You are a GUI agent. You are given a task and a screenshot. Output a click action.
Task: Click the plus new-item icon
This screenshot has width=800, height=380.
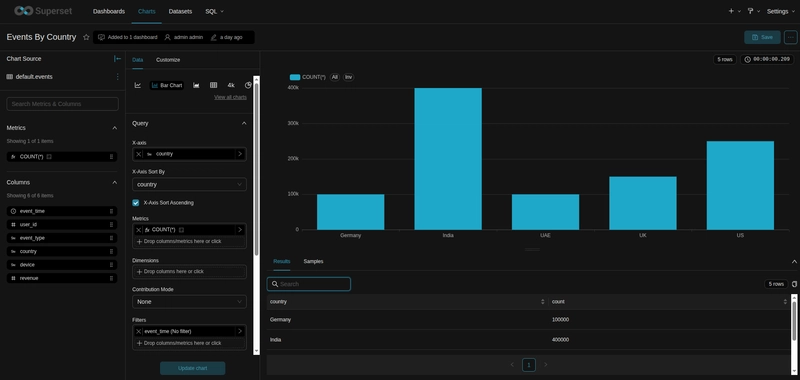coord(731,11)
